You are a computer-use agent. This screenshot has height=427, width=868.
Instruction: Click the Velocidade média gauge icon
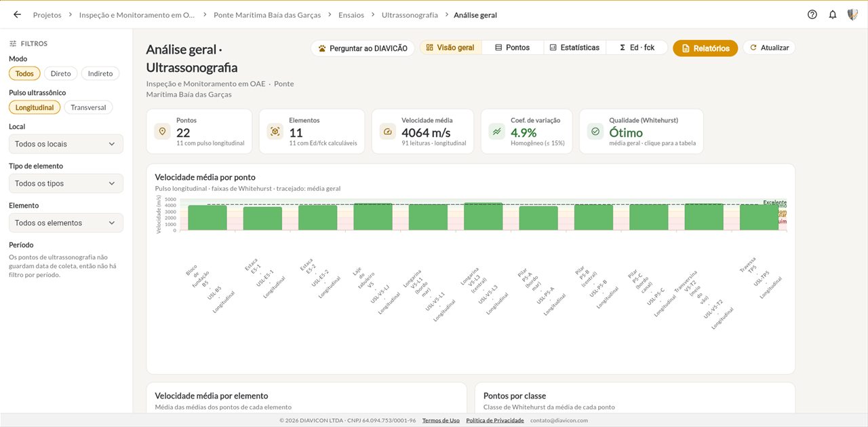[387, 131]
